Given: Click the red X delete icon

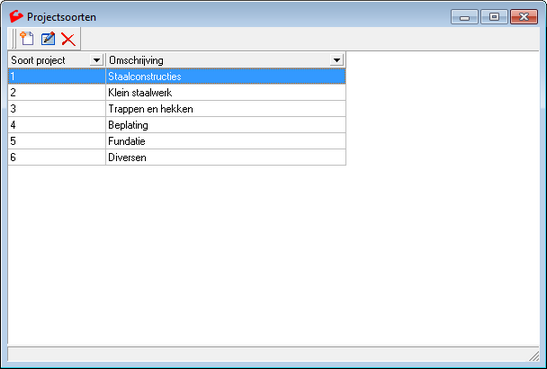Looking at the screenshot, I should pyautogui.click(x=68, y=39).
